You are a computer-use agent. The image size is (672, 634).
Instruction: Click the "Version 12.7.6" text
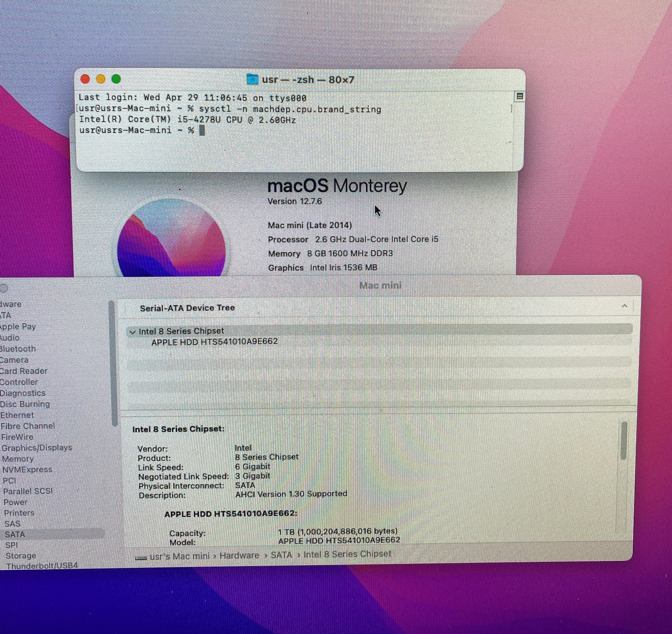click(x=294, y=201)
